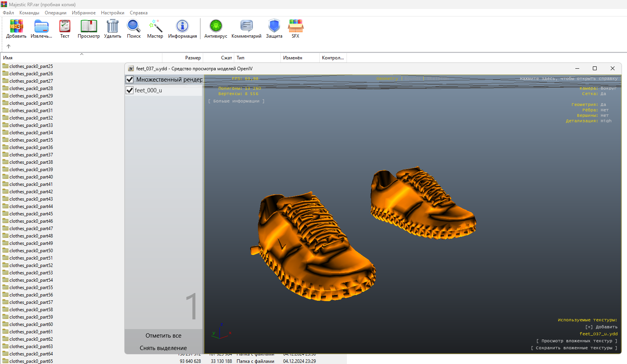The image size is (627, 364).
Task: Click the 3D shoe model viewport
Action: pos(413,214)
